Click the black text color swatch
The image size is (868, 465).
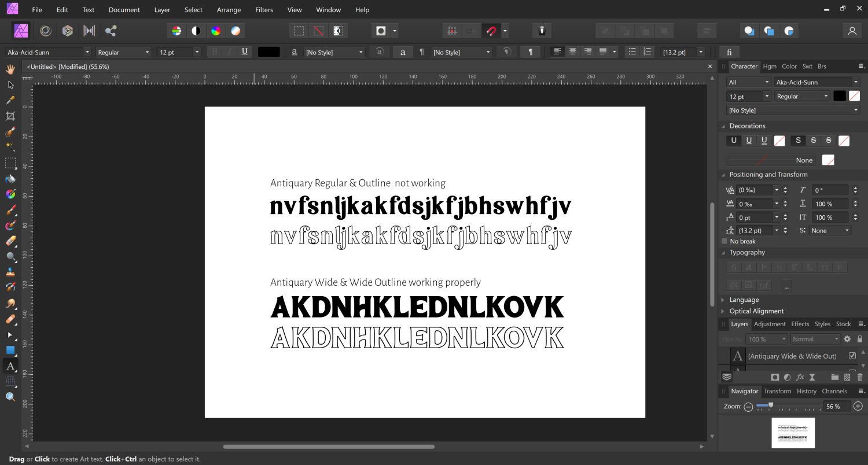[x=269, y=52]
